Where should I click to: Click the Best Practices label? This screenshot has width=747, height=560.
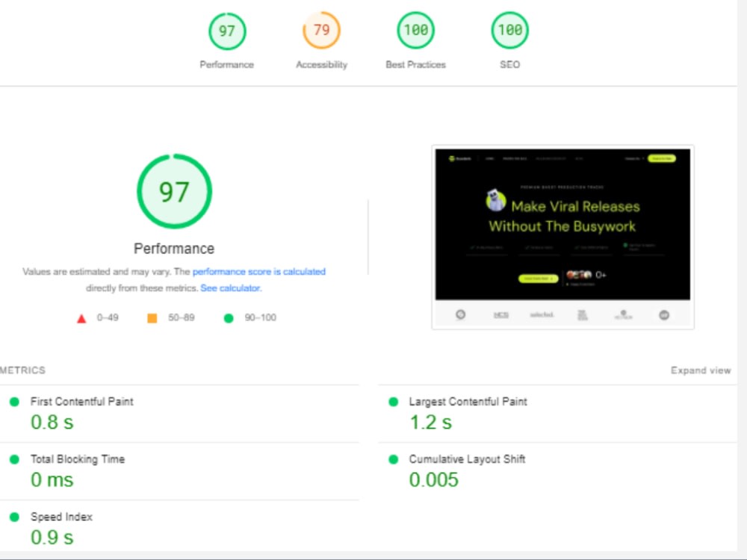click(416, 65)
